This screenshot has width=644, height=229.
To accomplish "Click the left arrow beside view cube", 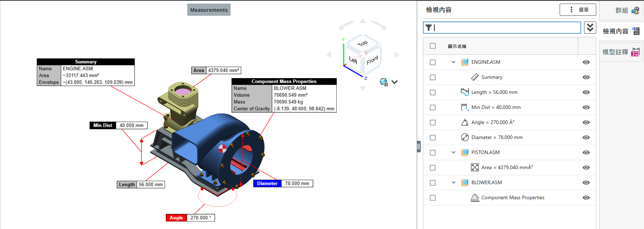I will (x=329, y=54).
